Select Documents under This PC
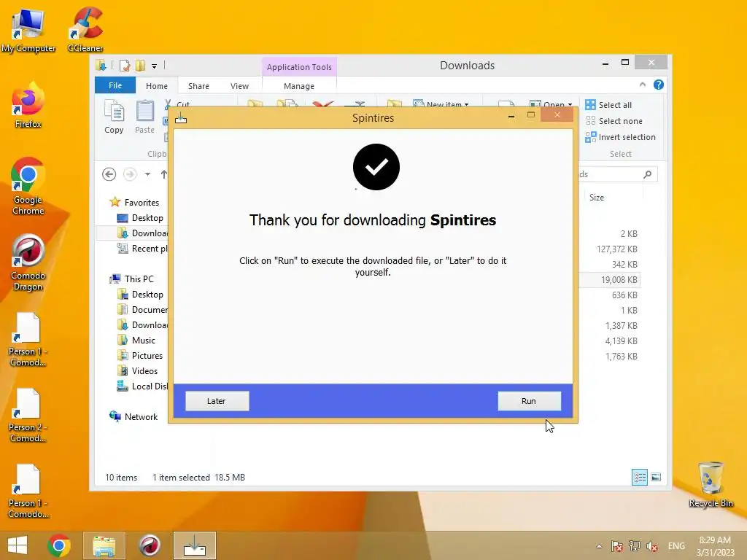This screenshot has width=747, height=560. click(x=143, y=309)
